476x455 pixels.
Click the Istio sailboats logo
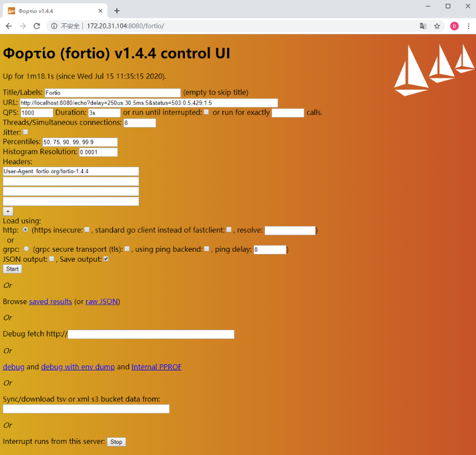coord(434,70)
